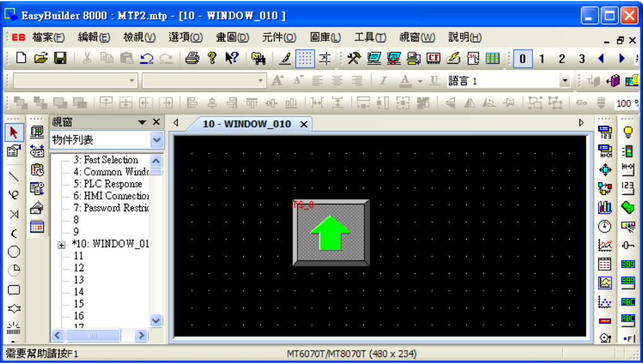Open the font name combo box
This screenshot has width=643, height=364.
pos(132,81)
